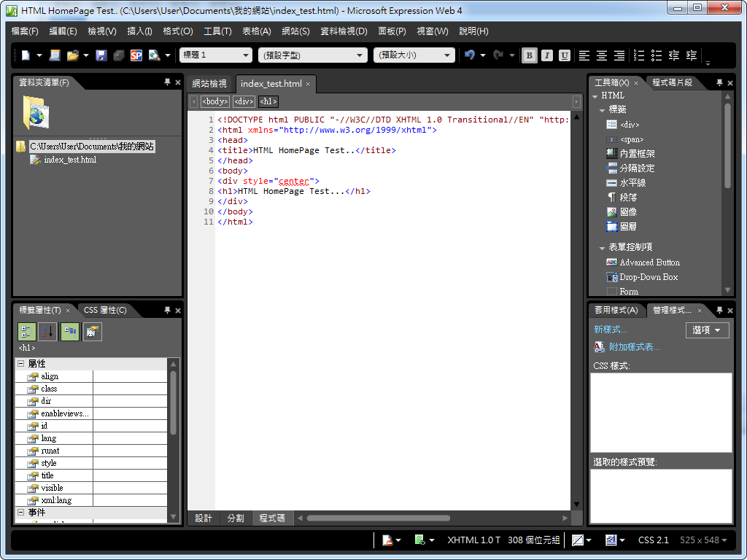Switch to 分割 view
The image size is (747, 560).
[236, 518]
